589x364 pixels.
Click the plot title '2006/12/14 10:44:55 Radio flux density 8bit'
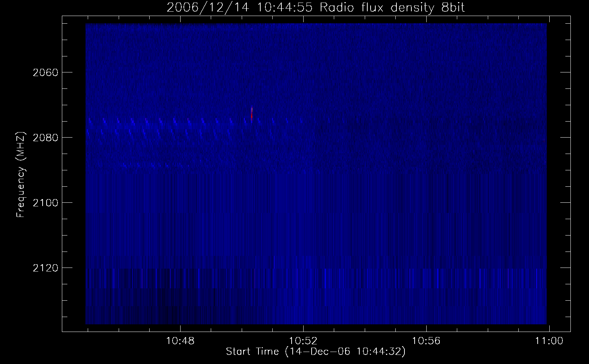pyautogui.click(x=316, y=7)
